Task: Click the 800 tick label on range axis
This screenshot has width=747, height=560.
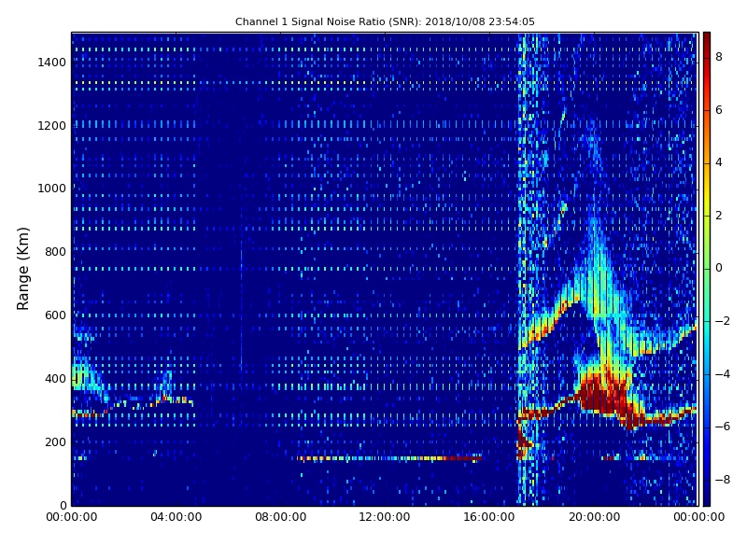Action: click(x=55, y=252)
